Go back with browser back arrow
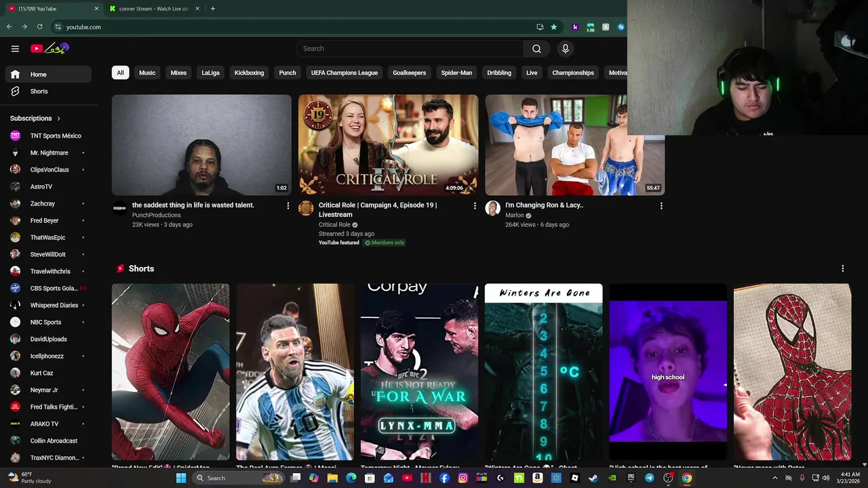 pos(9,27)
